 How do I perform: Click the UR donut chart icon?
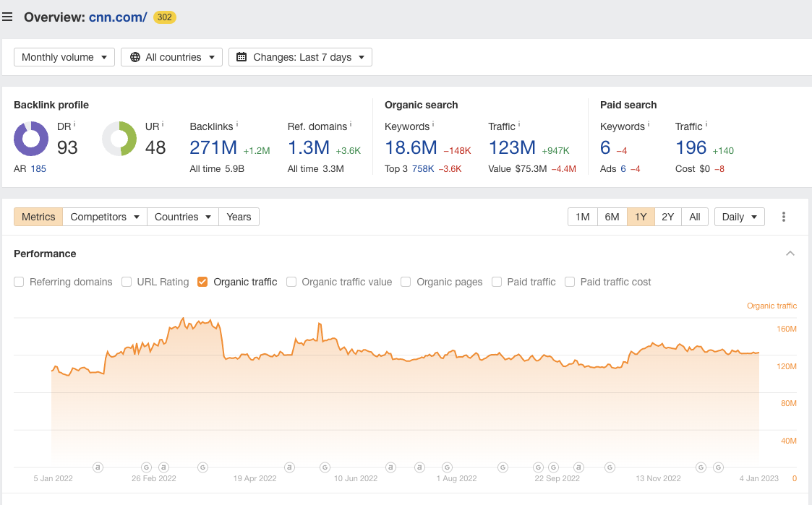(119, 139)
